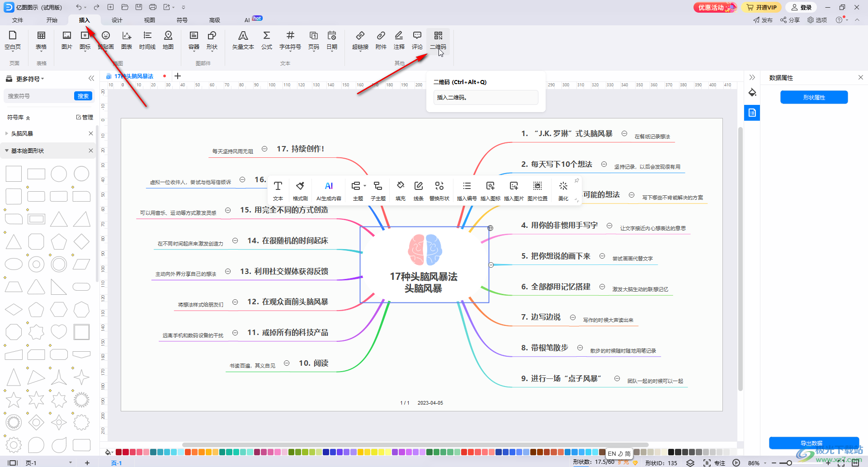Expand 头脑风暴 symbol library
The height and width of the screenshot is (467, 868).
click(x=6, y=133)
